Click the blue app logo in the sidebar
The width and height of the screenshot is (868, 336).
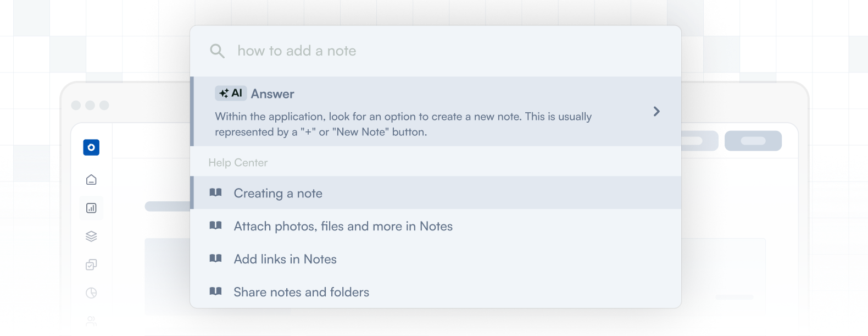[x=91, y=147]
